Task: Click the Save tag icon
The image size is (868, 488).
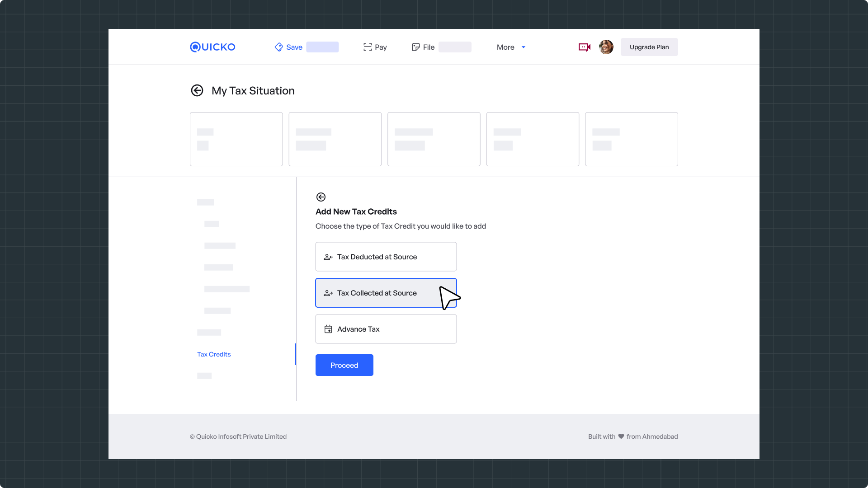Action: coord(278,47)
